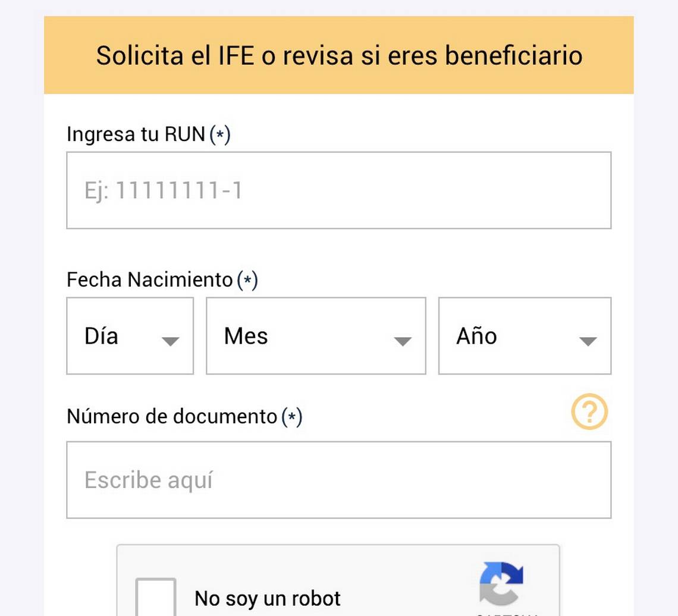The width and height of the screenshot is (678, 616).
Task: Click the No soy un robot text
Action: coord(268,598)
